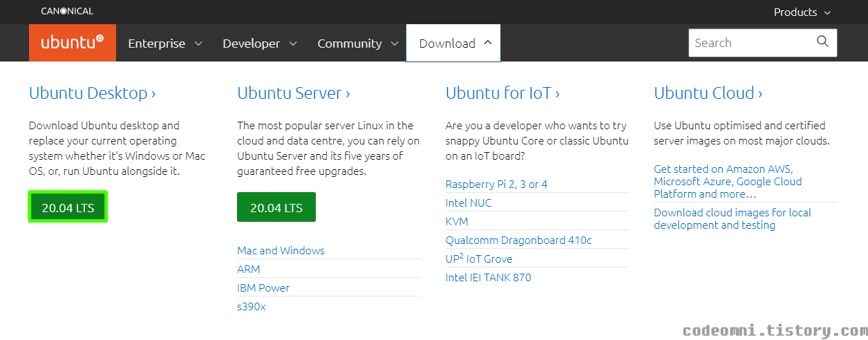This screenshot has width=868, height=340.
Task: Collapse the Download menu
Action: pyautogui.click(x=453, y=43)
